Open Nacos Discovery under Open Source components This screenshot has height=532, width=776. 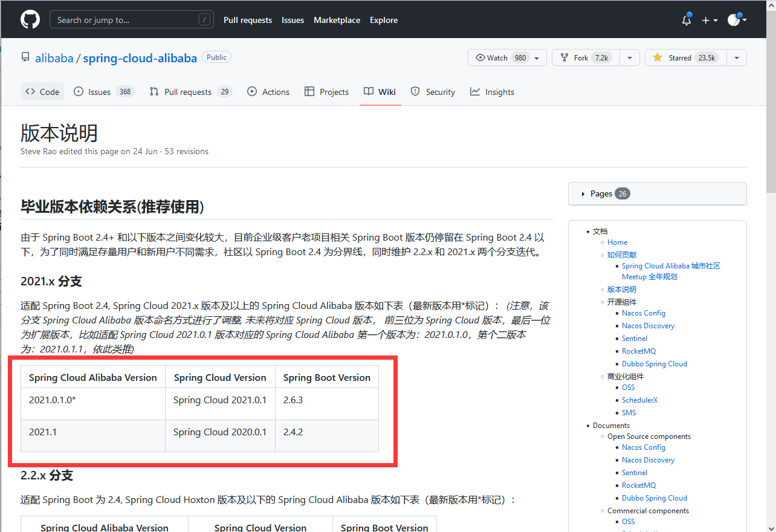tap(648, 460)
